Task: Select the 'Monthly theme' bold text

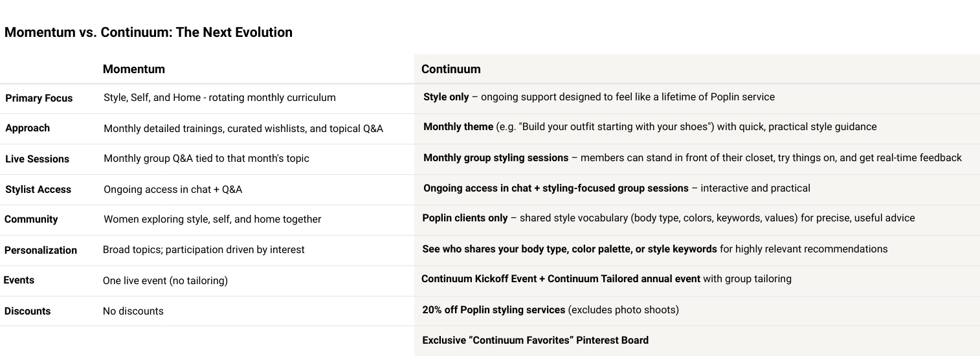Action: (x=458, y=127)
